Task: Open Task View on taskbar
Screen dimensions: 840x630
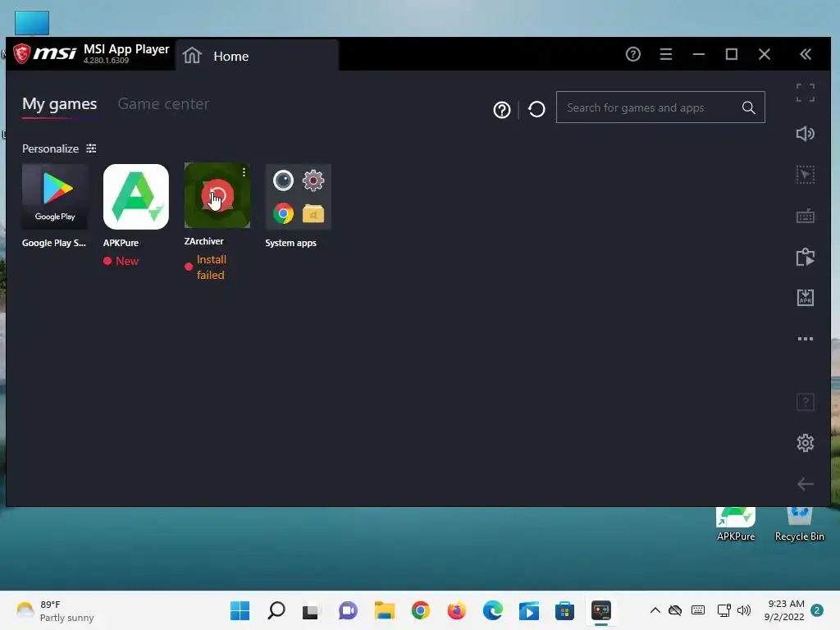Action: pyautogui.click(x=311, y=611)
